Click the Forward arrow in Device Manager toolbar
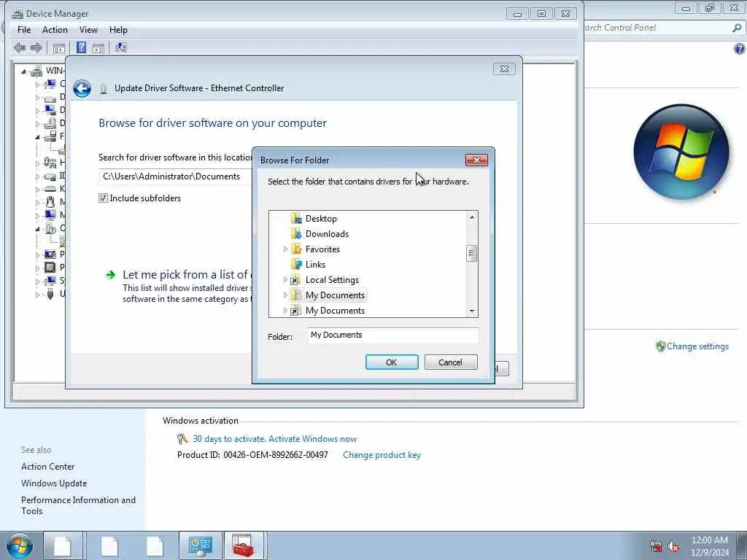The height and width of the screenshot is (560, 747). (x=36, y=47)
